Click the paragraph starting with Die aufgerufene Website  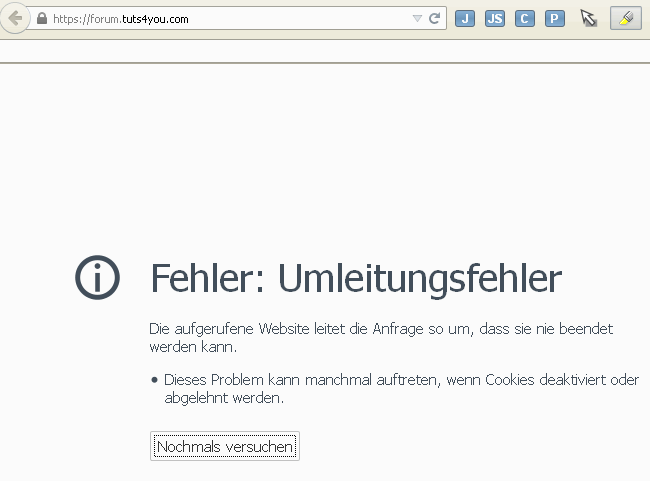pos(380,338)
